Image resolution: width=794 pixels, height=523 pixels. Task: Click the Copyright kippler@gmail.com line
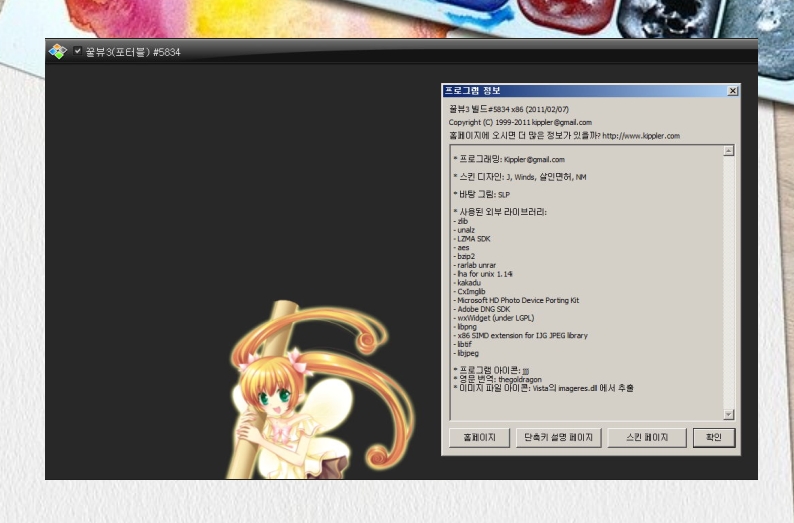tap(520, 123)
